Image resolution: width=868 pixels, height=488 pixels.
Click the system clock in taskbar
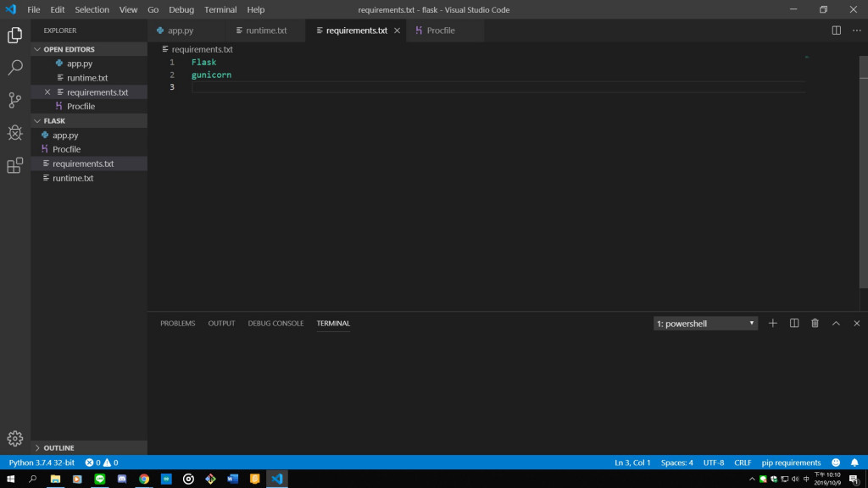click(827, 479)
